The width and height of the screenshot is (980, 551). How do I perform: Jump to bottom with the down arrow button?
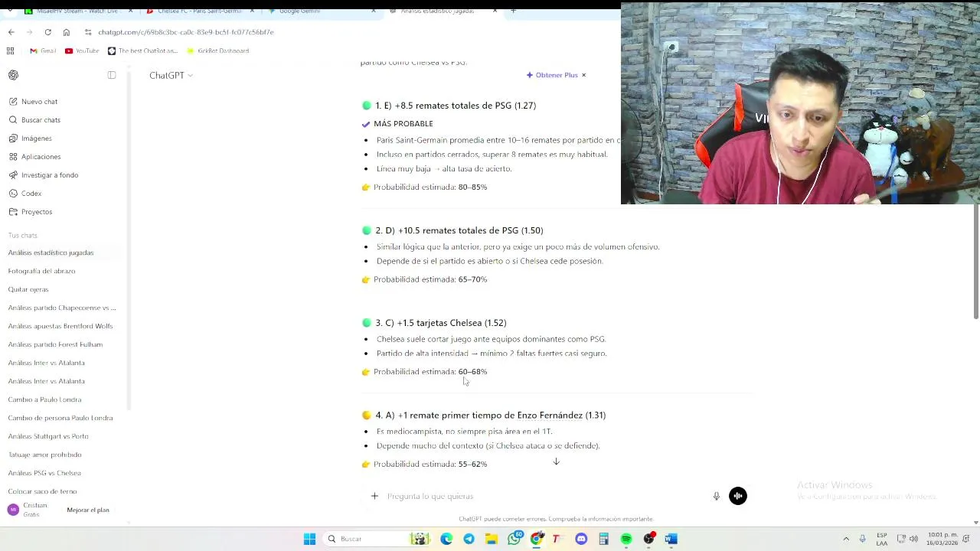(557, 461)
